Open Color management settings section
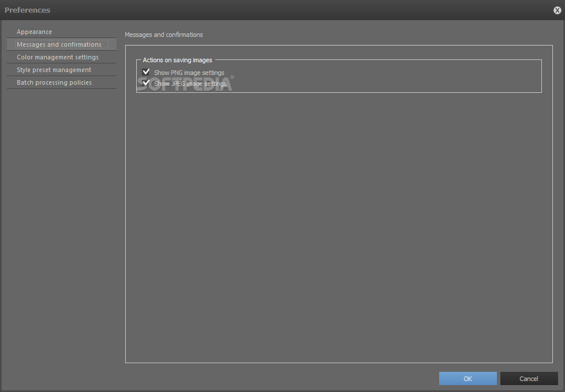Screen dimensions: 565x392 coord(62,57)
